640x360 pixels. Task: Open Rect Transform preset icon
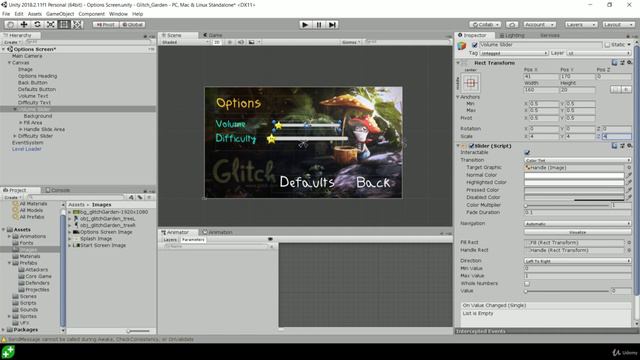[622, 62]
